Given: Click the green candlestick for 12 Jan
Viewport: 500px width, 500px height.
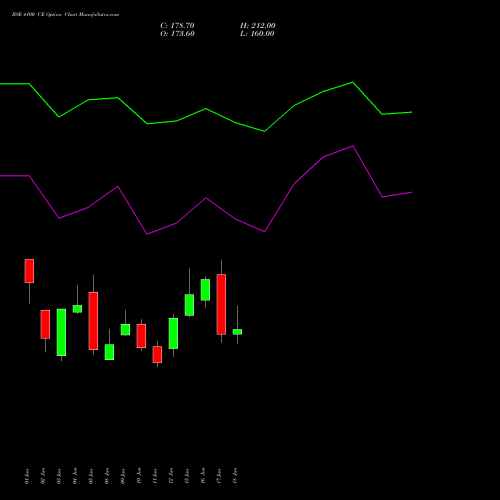Looking at the screenshot, I should pos(173,333).
